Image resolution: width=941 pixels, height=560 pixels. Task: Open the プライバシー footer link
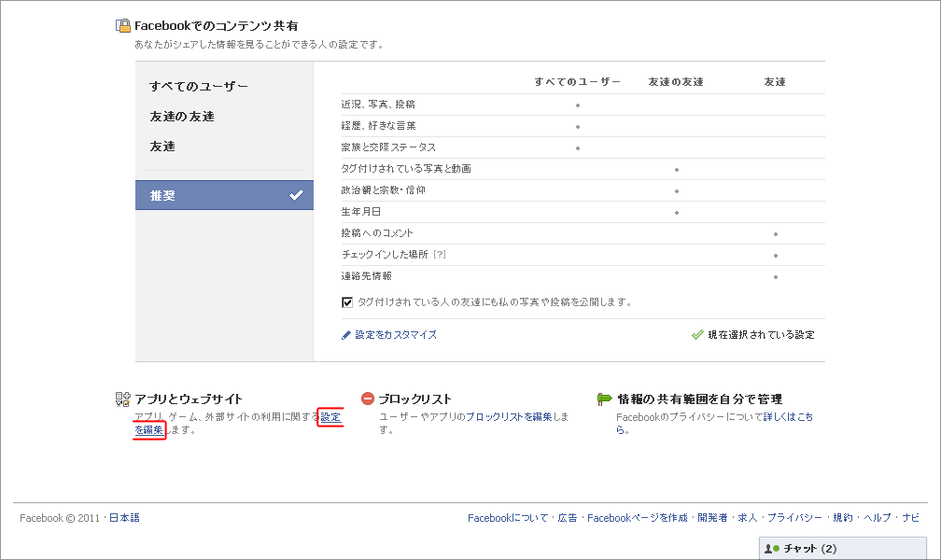pos(794,518)
